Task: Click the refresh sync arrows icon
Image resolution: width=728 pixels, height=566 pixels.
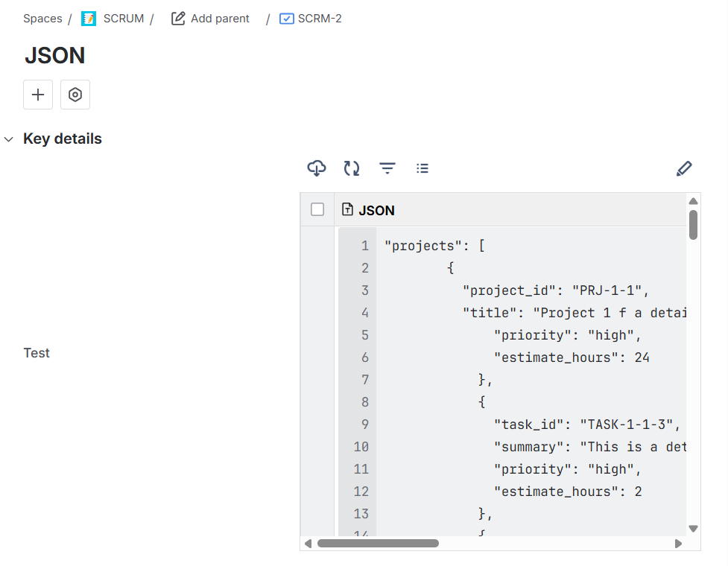Action: click(352, 168)
